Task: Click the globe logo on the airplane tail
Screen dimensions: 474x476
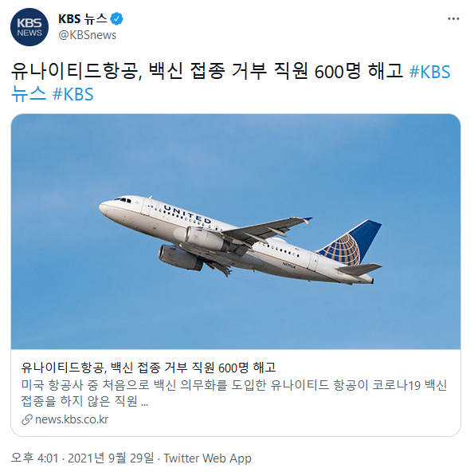Action: coord(343,250)
